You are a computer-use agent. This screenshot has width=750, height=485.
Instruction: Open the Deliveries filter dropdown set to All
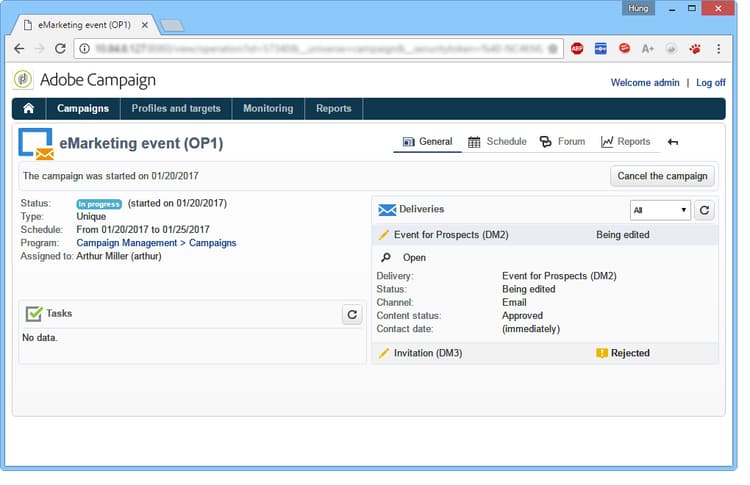click(x=660, y=210)
